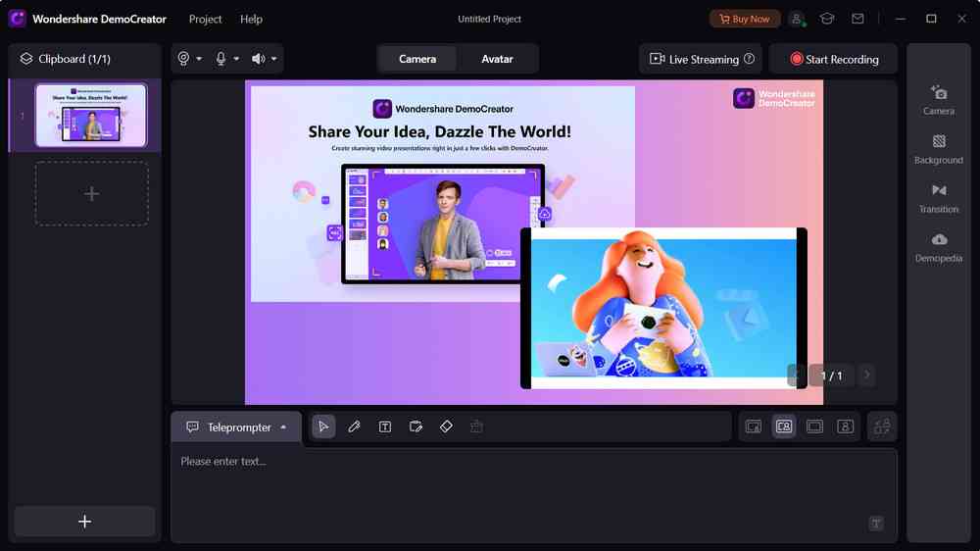The image size is (980, 551).
Task: Open the Demopedia panel
Action: (938, 248)
